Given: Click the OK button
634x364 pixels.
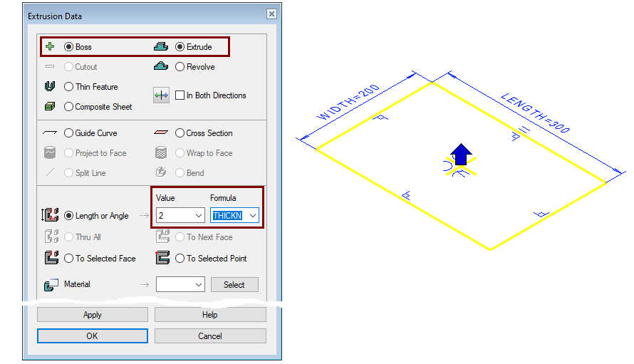Looking at the screenshot, I should point(93,336).
